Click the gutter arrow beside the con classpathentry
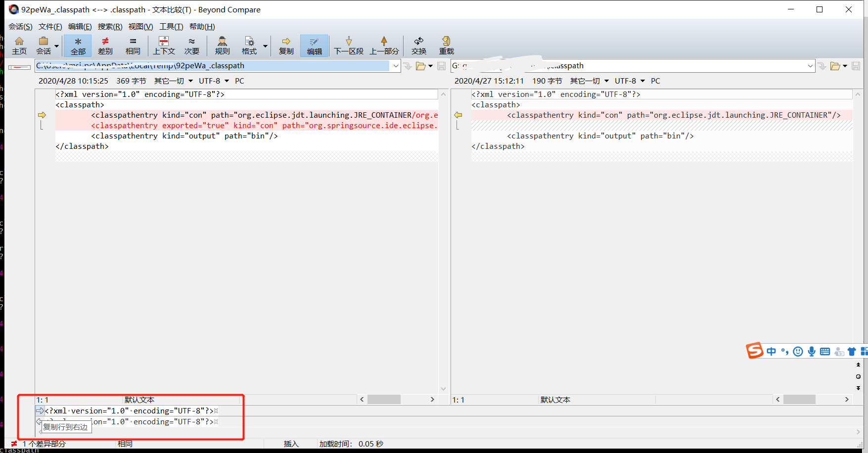The image size is (868, 453). (42, 115)
